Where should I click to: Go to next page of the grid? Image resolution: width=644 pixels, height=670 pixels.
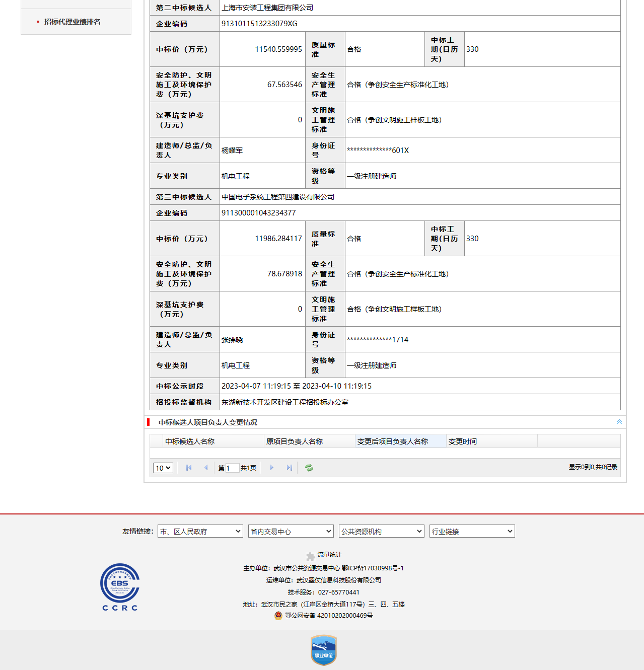pos(272,468)
